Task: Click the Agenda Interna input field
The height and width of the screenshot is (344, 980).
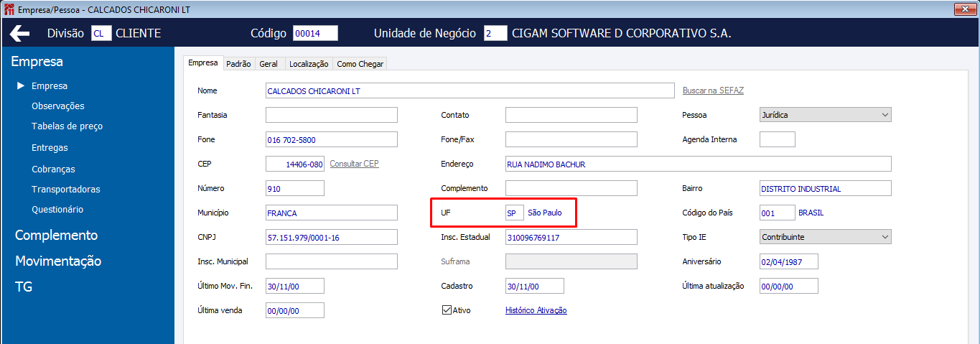Action: click(778, 139)
